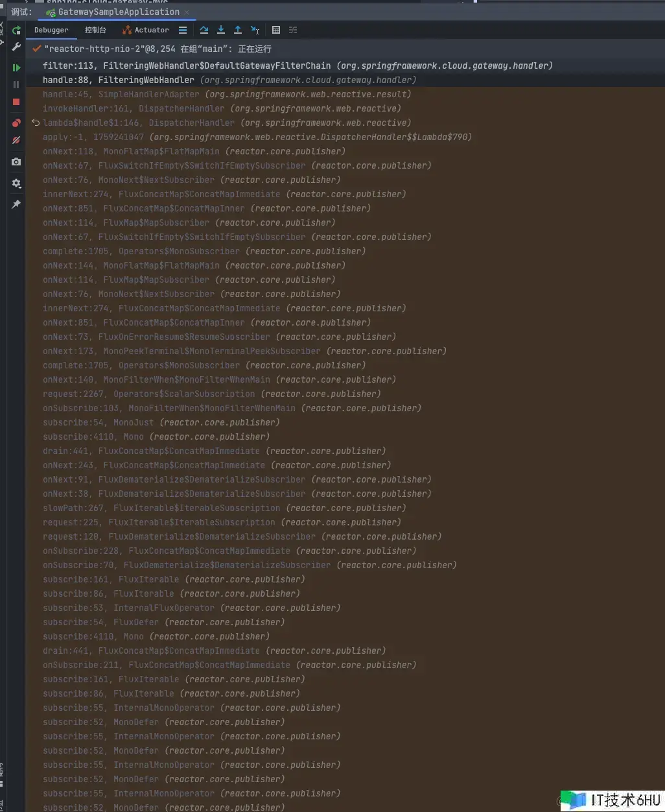Take a thread dump with the camera icon

(16, 161)
